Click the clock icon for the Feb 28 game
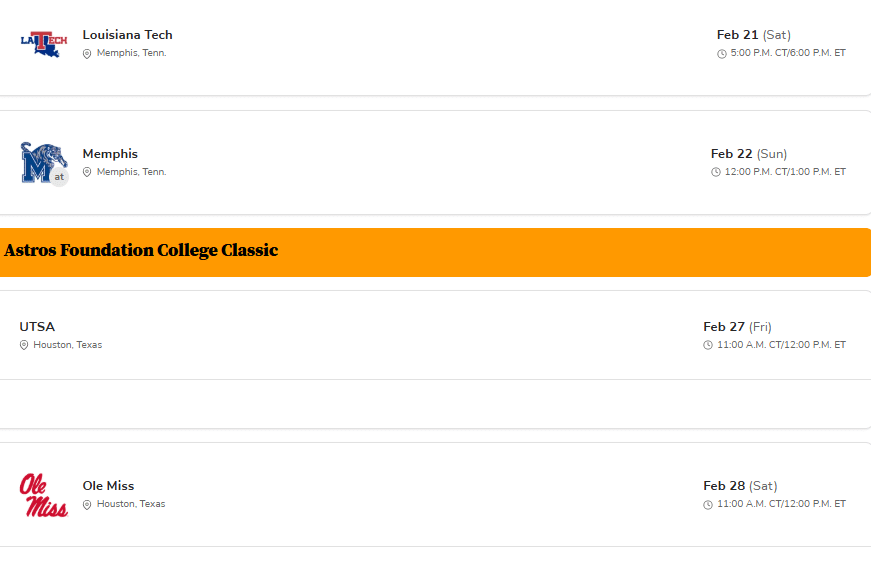The height and width of the screenshot is (587, 871). 708,505
